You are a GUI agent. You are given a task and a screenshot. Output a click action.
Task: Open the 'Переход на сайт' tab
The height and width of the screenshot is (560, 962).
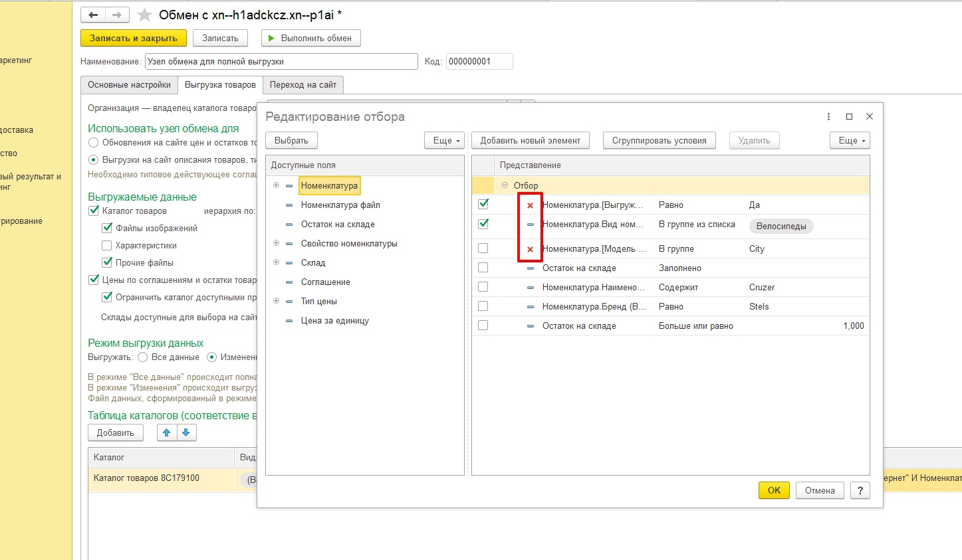pyautogui.click(x=303, y=85)
